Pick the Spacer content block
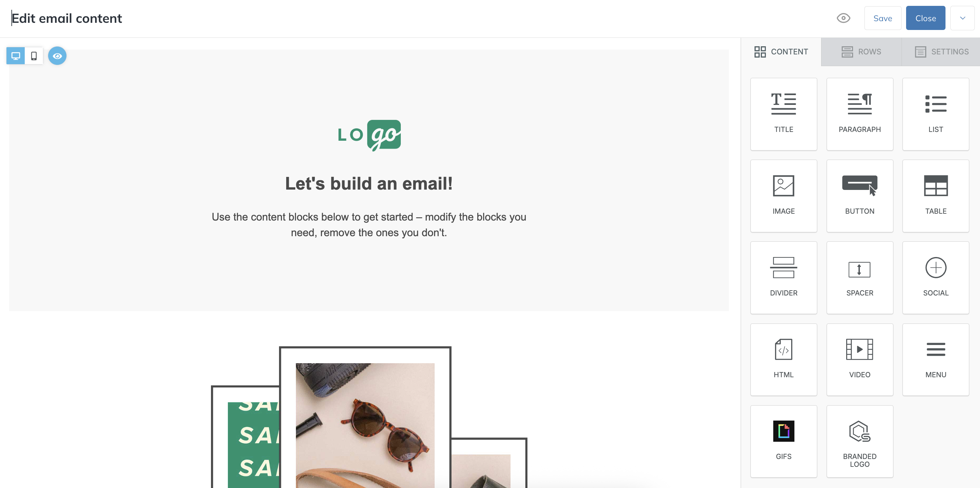 860,278
